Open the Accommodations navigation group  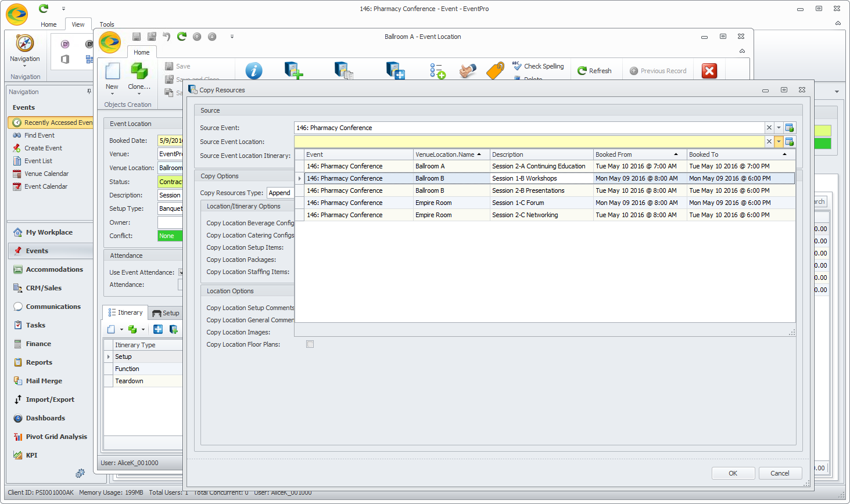pyautogui.click(x=55, y=269)
